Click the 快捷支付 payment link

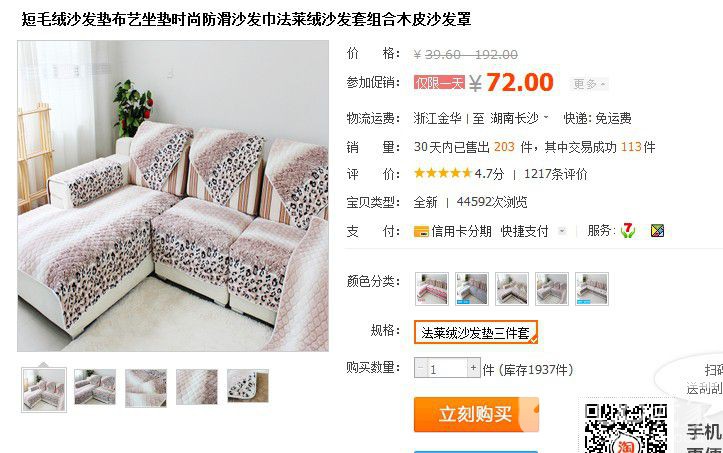pyautogui.click(x=525, y=231)
